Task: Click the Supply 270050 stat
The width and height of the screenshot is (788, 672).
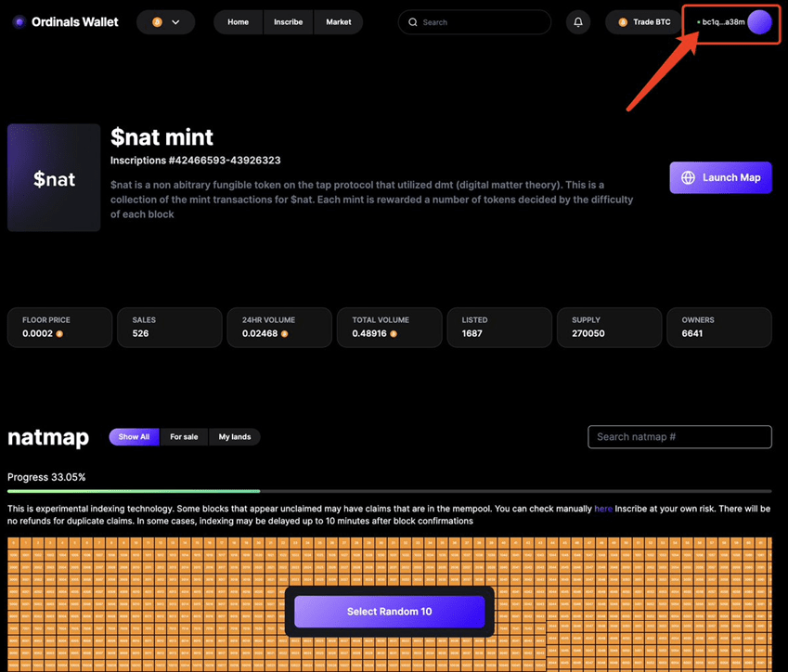Action: [x=609, y=328]
